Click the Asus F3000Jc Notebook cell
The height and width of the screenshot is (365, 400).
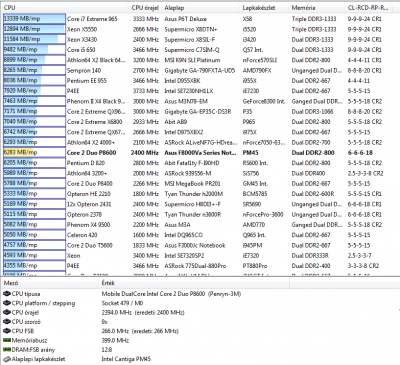click(x=195, y=245)
